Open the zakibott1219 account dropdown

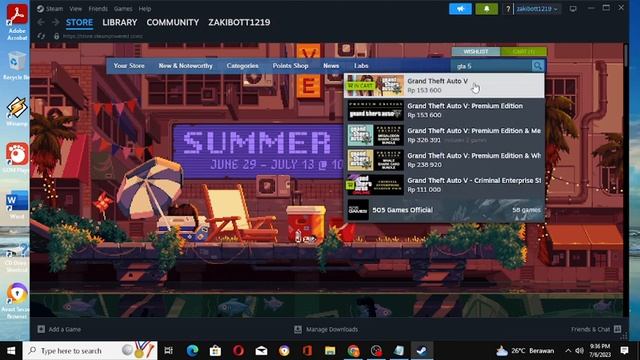(x=537, y=9)
